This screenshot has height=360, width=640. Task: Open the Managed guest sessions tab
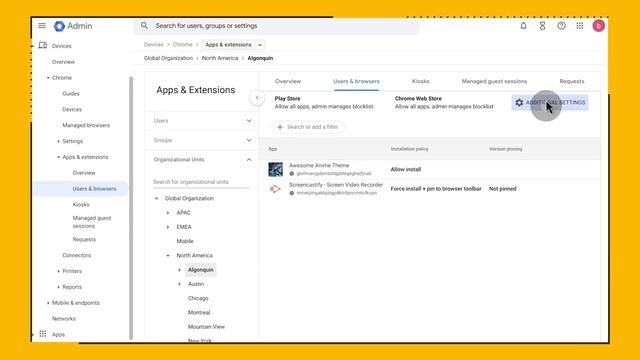(x=494, y=81)
